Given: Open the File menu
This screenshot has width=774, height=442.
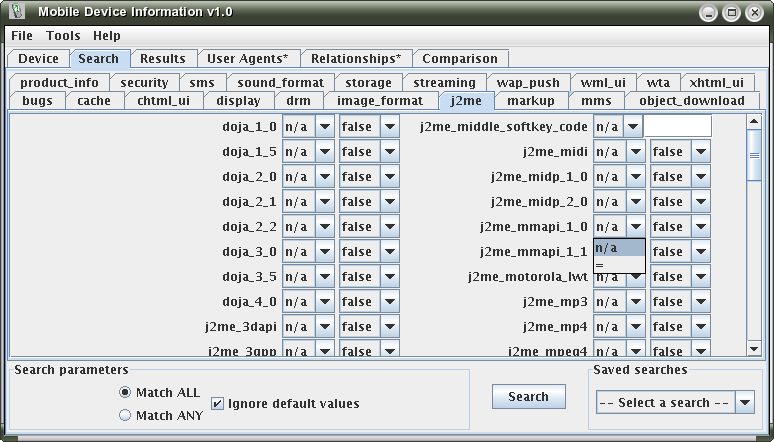Looking at the screenshot, I should pos(22,35).
